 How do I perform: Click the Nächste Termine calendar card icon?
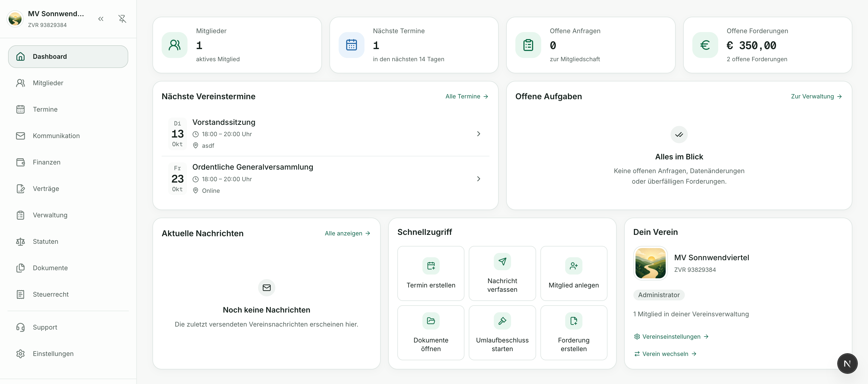(352, 45)
